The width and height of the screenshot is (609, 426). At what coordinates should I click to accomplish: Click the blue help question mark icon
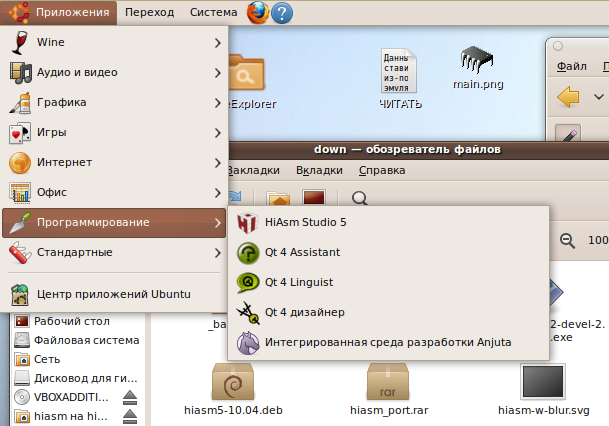[x=282, y=13]
